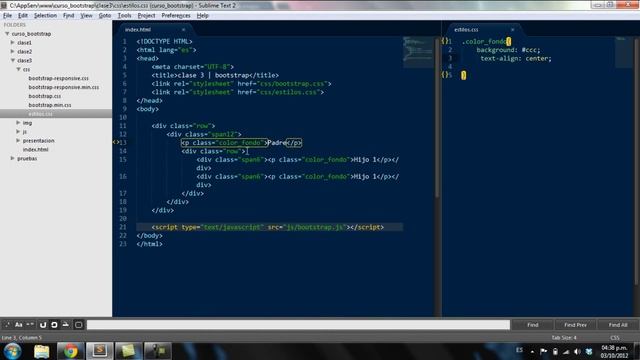Click the CSS syntax selector in status bar
The width and height of the screenshot is (640, 360).
point(615,338)
